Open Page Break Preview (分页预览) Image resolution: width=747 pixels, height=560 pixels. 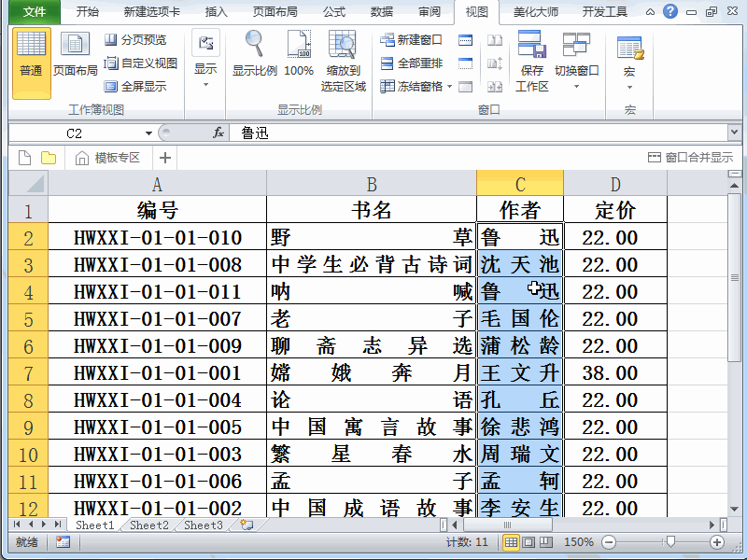click(135, 39)
